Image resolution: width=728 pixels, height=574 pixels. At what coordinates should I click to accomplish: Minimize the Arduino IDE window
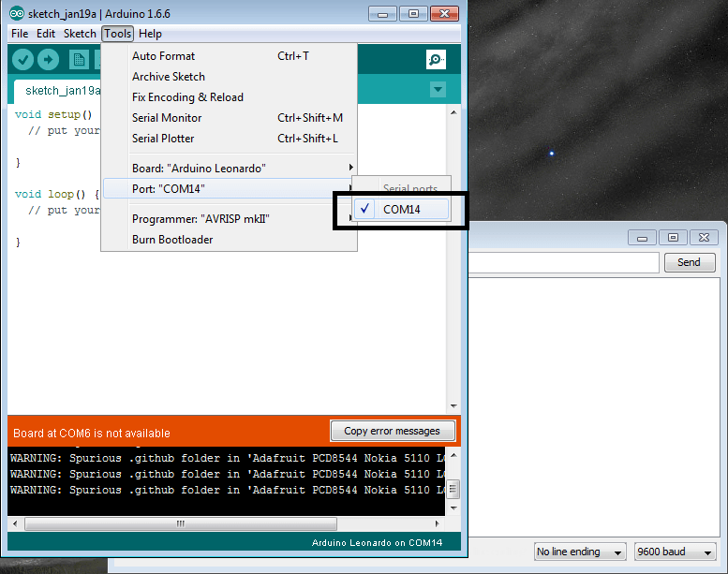pyautogui.click(x=382, y=14)
